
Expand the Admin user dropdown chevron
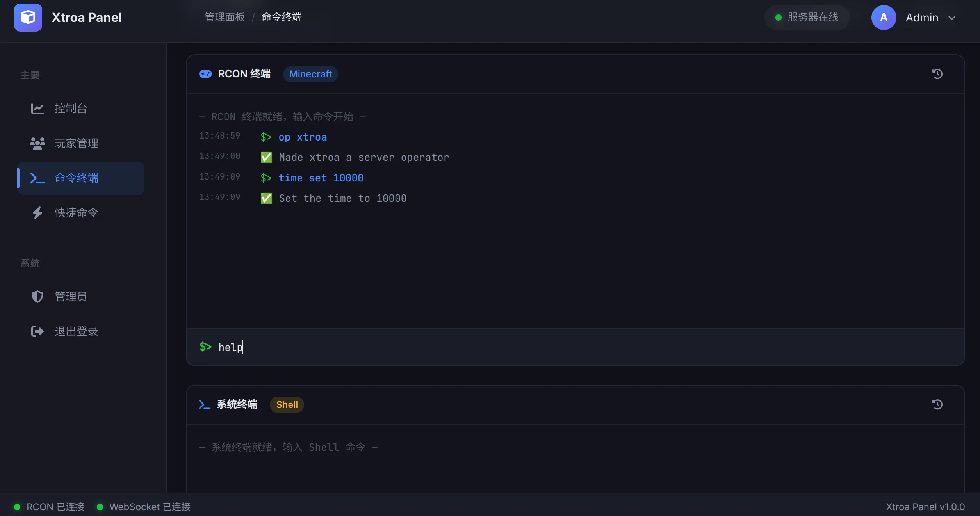point(952,18)
